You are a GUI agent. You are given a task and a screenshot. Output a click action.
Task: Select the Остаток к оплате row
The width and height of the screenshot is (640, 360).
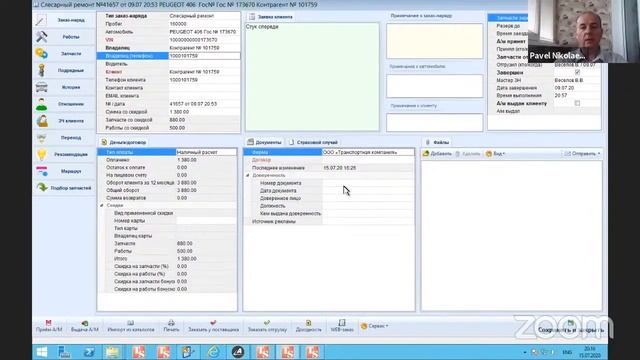click(167, 167)
